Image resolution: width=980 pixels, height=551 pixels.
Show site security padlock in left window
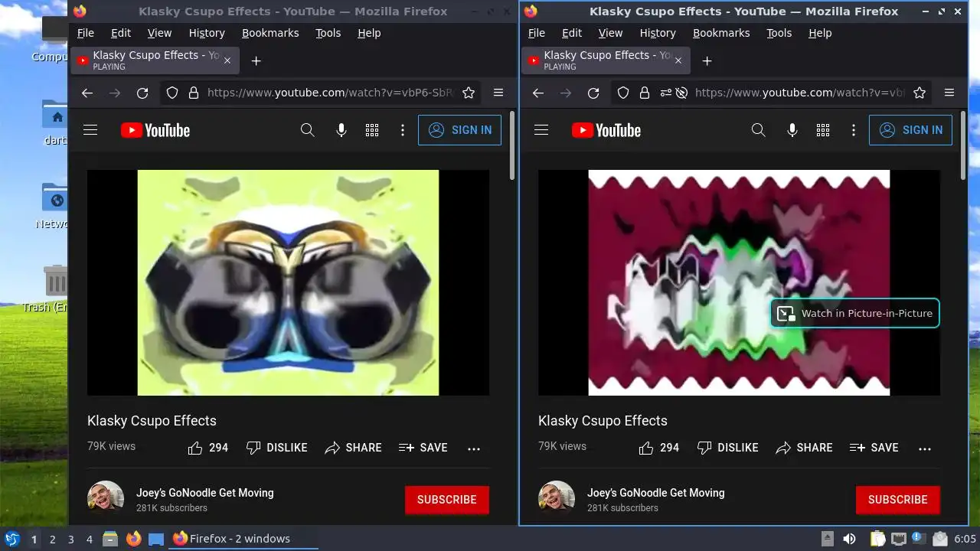[x=194, y=93]
